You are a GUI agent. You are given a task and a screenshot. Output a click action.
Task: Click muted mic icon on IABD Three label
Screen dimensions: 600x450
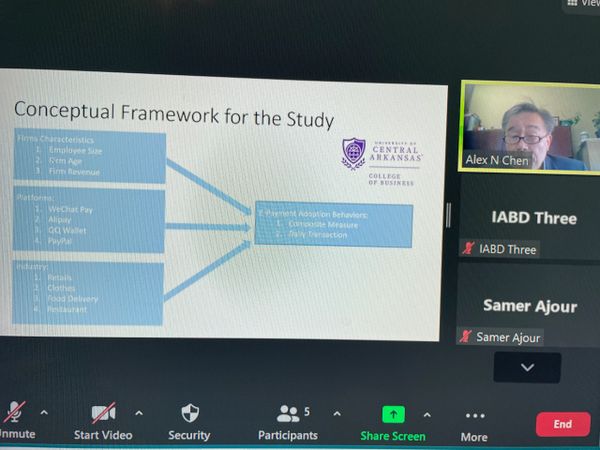coord(466,249)
